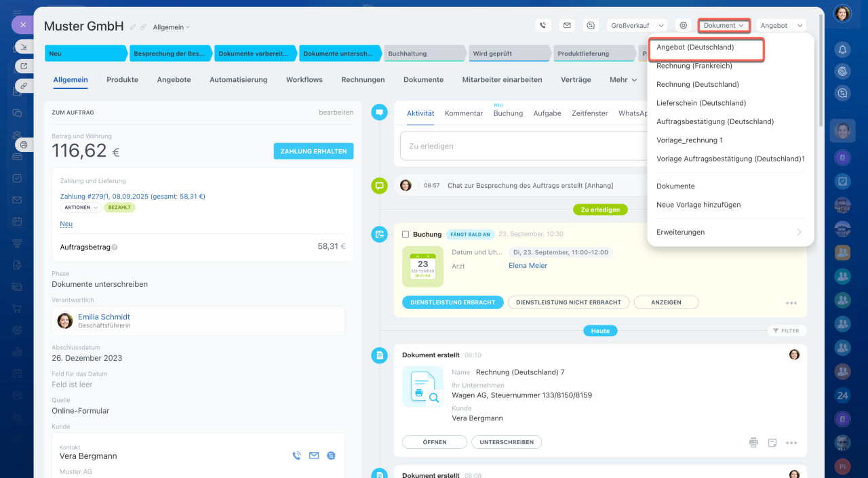The height and width of the screenshot is (478, 868).
Task: Open the Kommentar tab in timeline
Action: pyautogui.click(x=464, y=113)
